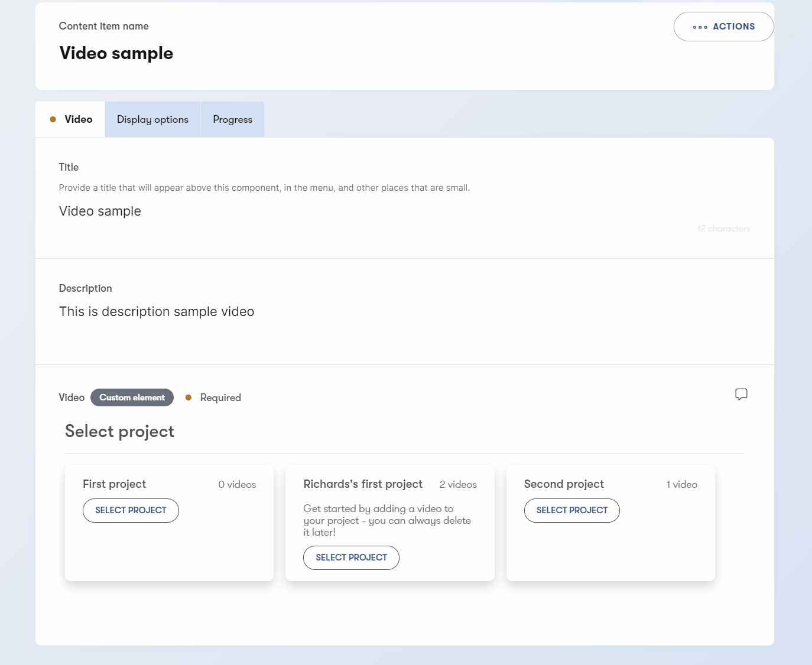812x665 pixels.
Task: Select project button under First project
Action: click(x=131, y=510)
